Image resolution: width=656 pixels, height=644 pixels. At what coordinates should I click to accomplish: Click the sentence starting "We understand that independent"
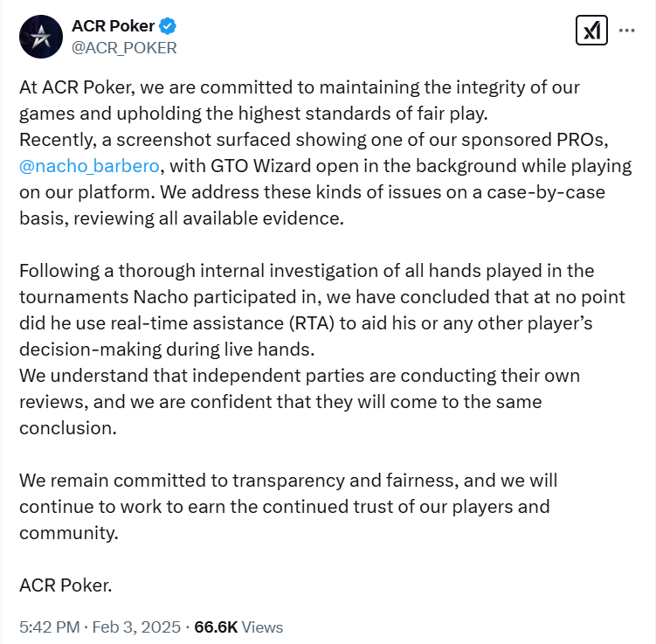tap(300, 402)
